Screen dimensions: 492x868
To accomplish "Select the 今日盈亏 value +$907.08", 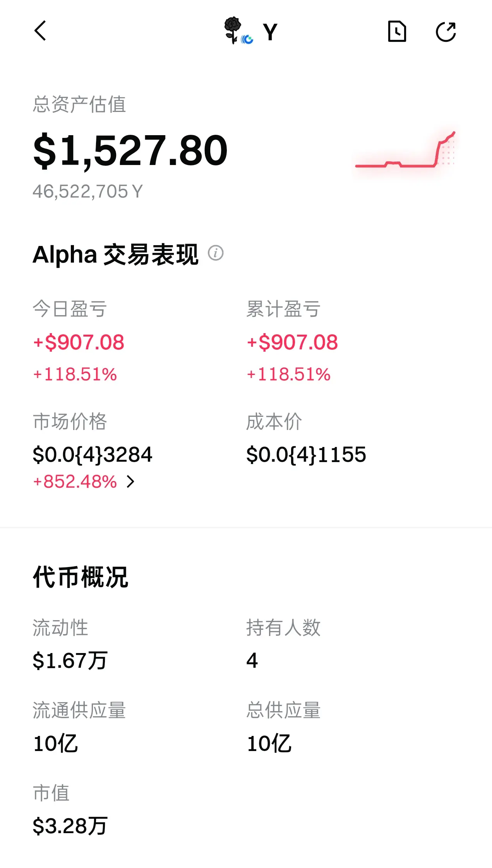I will pos(79,342).
